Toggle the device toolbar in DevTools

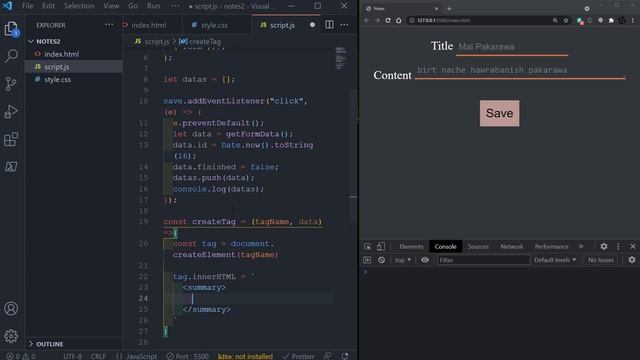pos(381,247)
